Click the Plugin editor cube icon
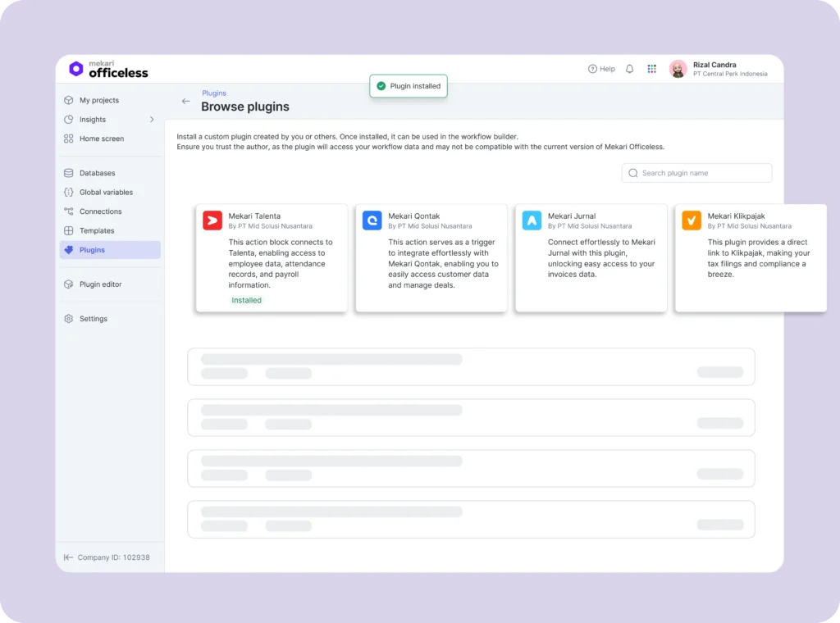The width and height of the screenshot is (840, 623). 69,284
